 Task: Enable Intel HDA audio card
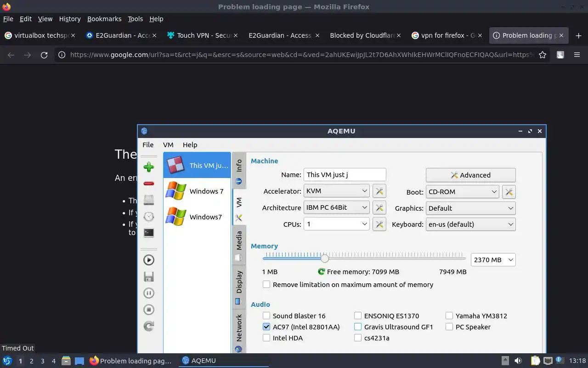266,338
